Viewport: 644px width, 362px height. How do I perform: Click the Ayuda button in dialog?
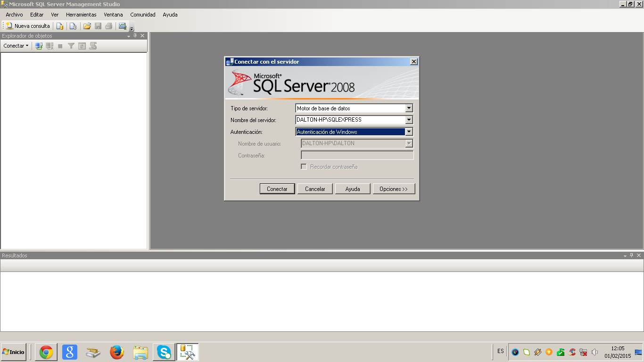[x=353, y=189]
